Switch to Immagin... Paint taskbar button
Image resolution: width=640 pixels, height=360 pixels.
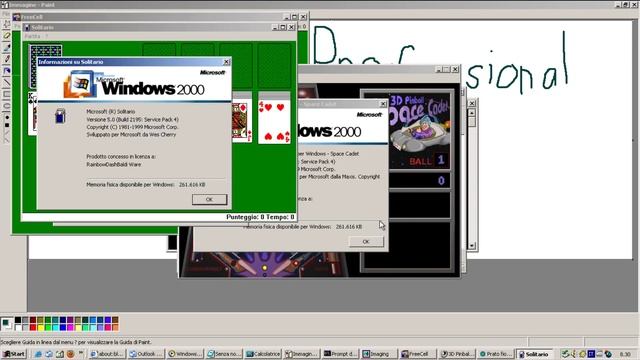302,354
